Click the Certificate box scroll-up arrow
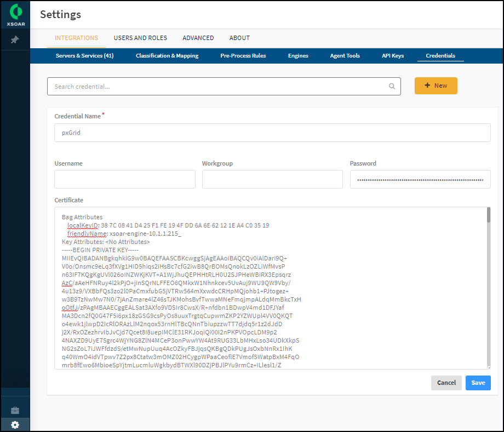504x432 pixels. point(488,211)
